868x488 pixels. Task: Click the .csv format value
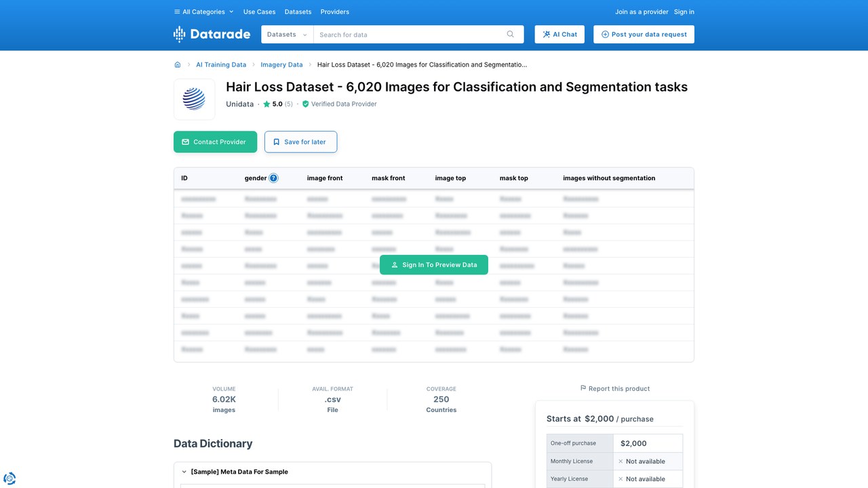tap(332, 400)
